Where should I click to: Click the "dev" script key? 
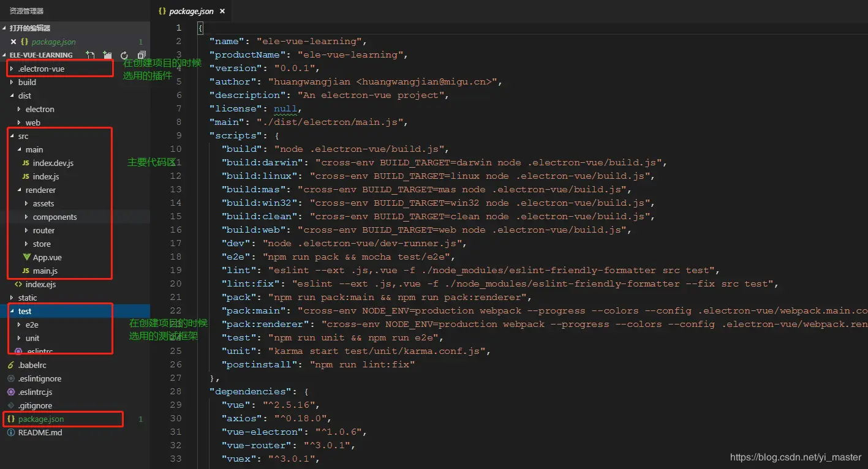[236, 244]
